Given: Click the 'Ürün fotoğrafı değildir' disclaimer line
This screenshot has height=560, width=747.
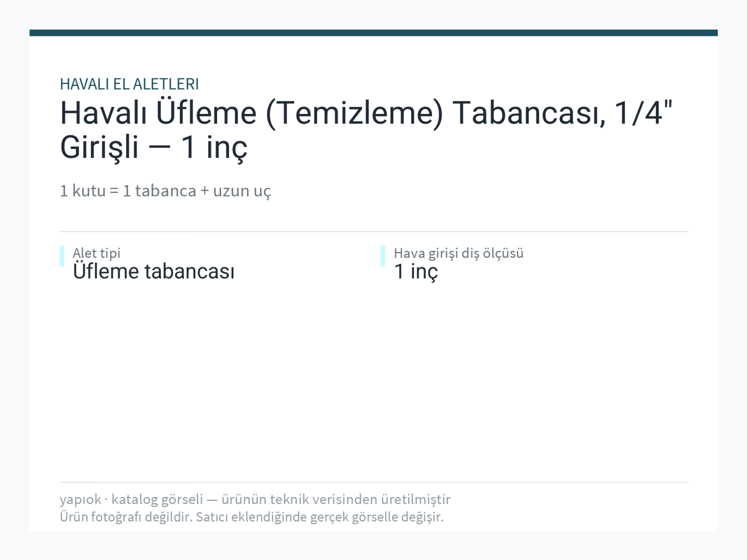Looking at the screenshot, I should click(252, 517).
